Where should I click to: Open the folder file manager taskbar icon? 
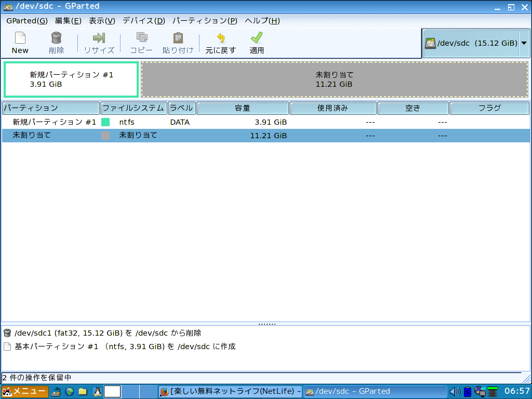pos(83,392)
